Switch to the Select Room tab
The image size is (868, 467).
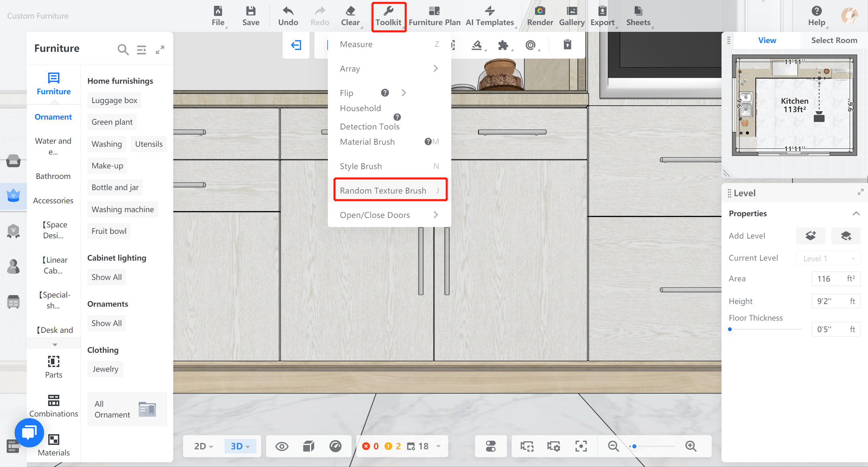click(x=834, y=40)
